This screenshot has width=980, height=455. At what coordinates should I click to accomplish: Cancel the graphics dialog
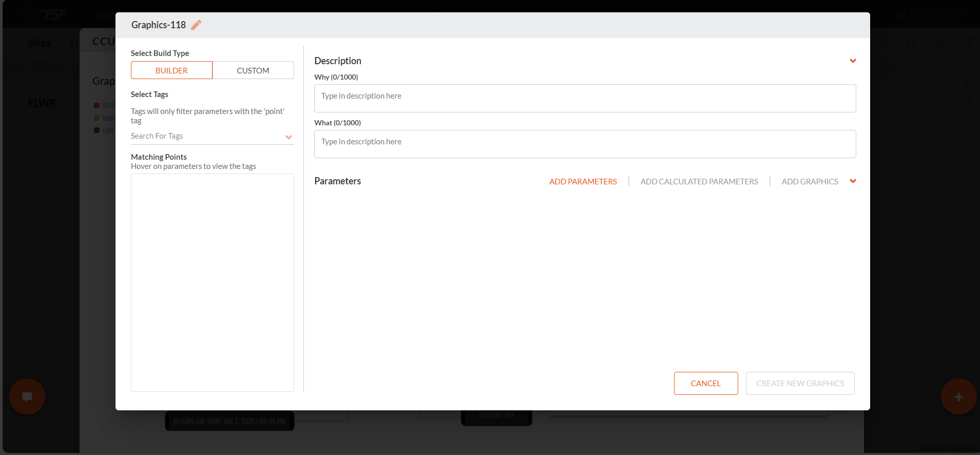click(706, 384)
